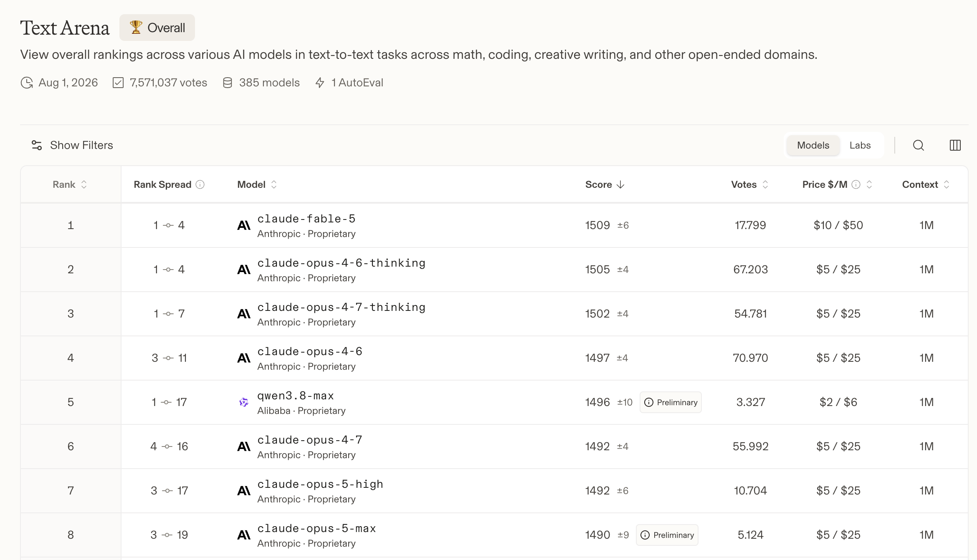Click the 1 AutoEval text
Viewport: 977px width, 560px height.
(357, 83)
